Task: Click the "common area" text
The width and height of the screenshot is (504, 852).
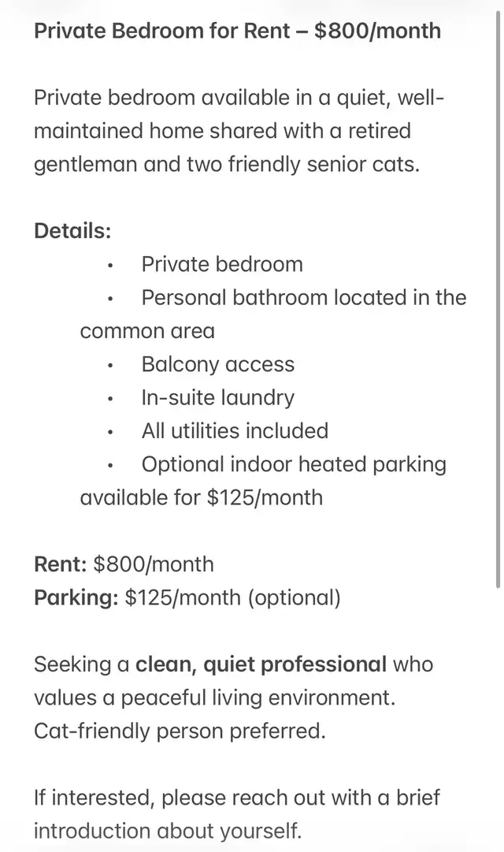Action: 146,331
